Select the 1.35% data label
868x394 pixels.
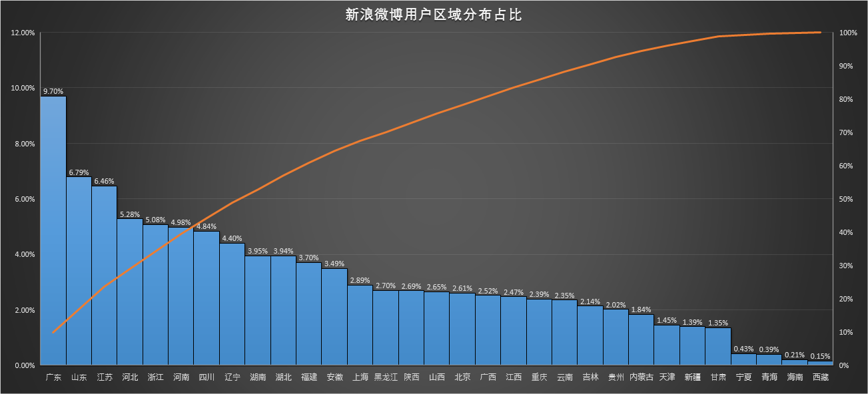tap(718, 323)
